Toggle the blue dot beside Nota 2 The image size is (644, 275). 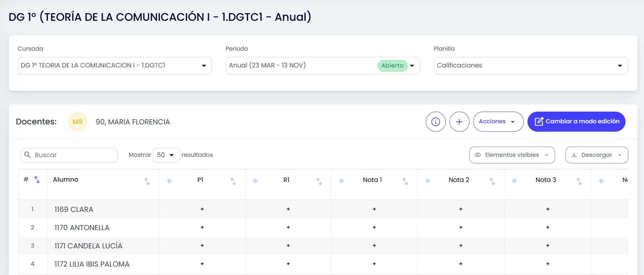(x=428, y=181)
